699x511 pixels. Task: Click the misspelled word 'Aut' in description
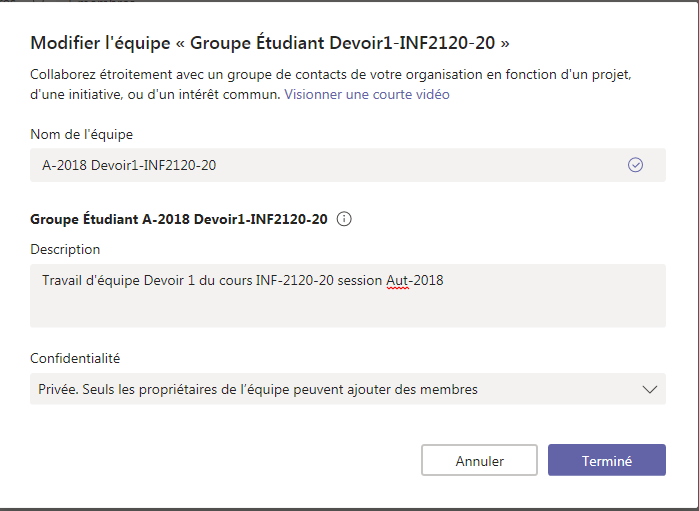(397, 281)
